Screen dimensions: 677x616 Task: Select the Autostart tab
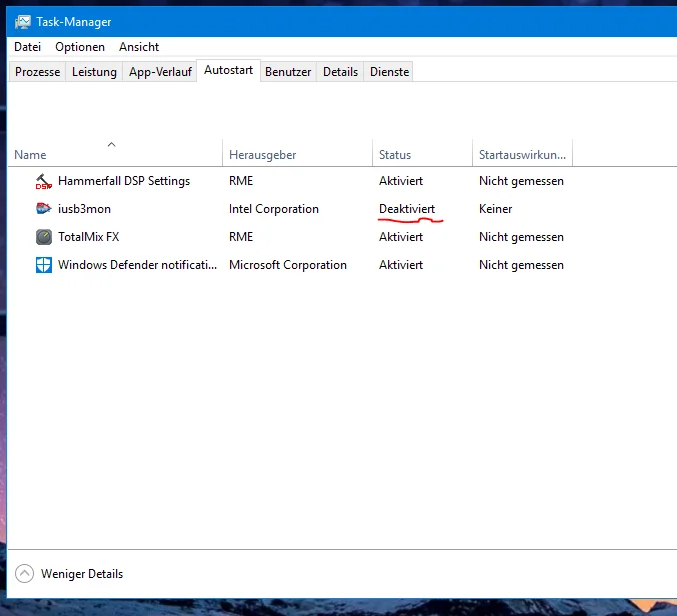(228, 70)
